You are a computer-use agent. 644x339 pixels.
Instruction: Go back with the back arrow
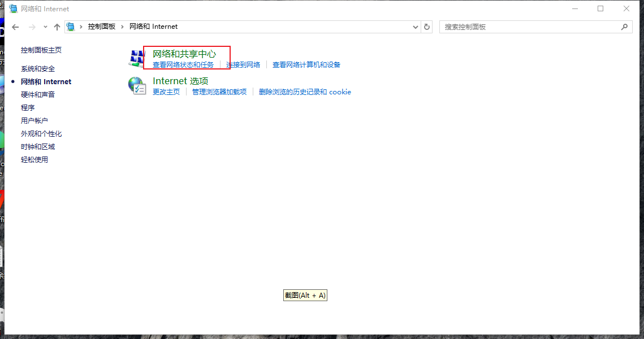16,27
